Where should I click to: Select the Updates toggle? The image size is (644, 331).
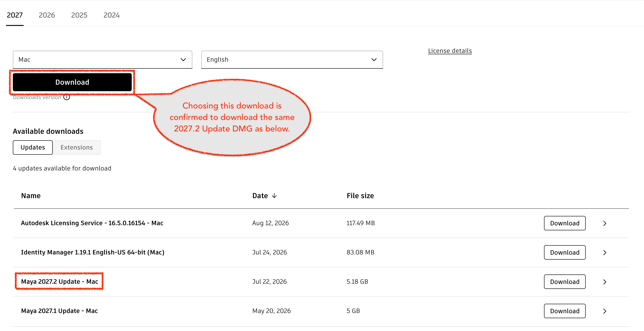(x=33, y=147)
